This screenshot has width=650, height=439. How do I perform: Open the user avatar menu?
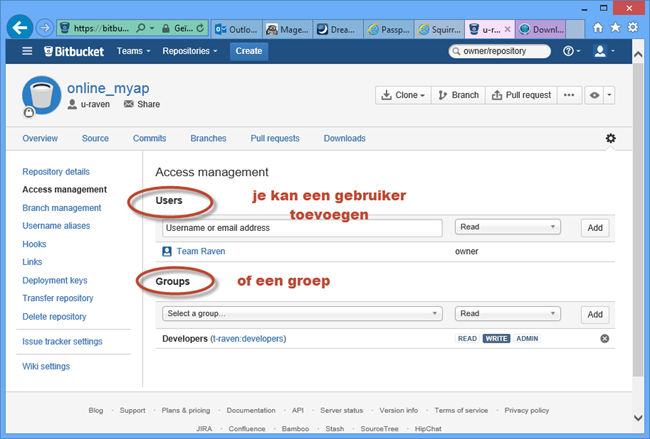604,51
